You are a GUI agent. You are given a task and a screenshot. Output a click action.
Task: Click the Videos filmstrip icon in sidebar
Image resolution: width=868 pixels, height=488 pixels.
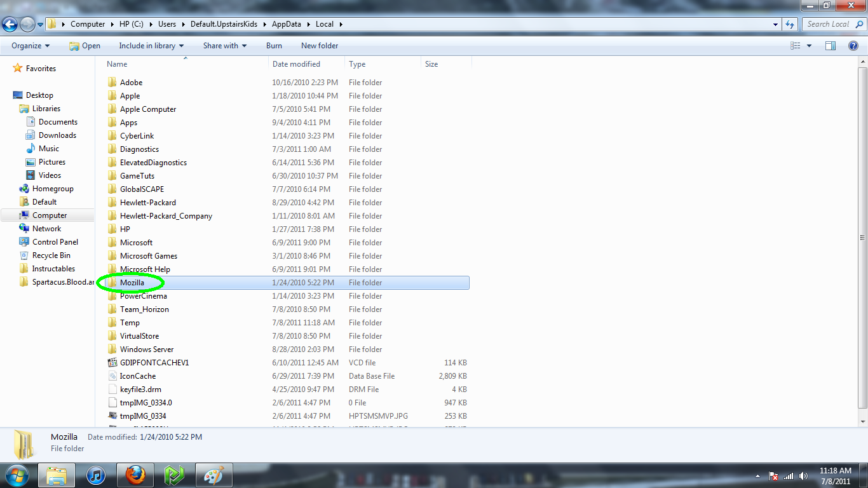pos(30,175)
